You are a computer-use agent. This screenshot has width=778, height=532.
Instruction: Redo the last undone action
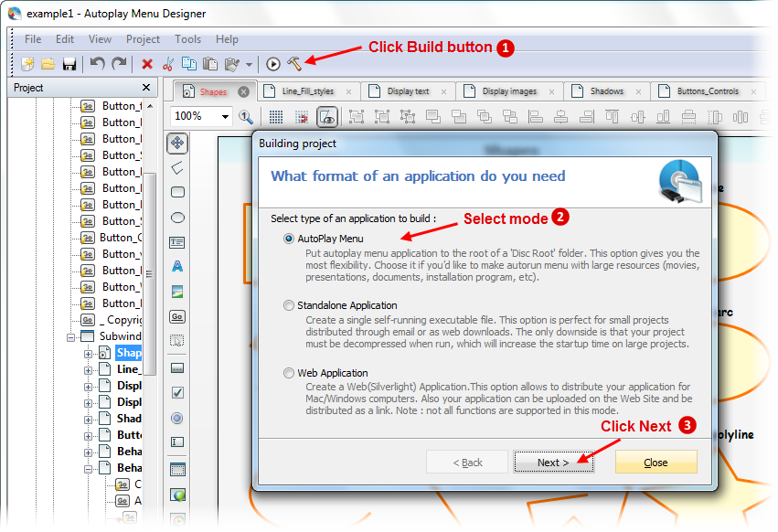(119, 63)
